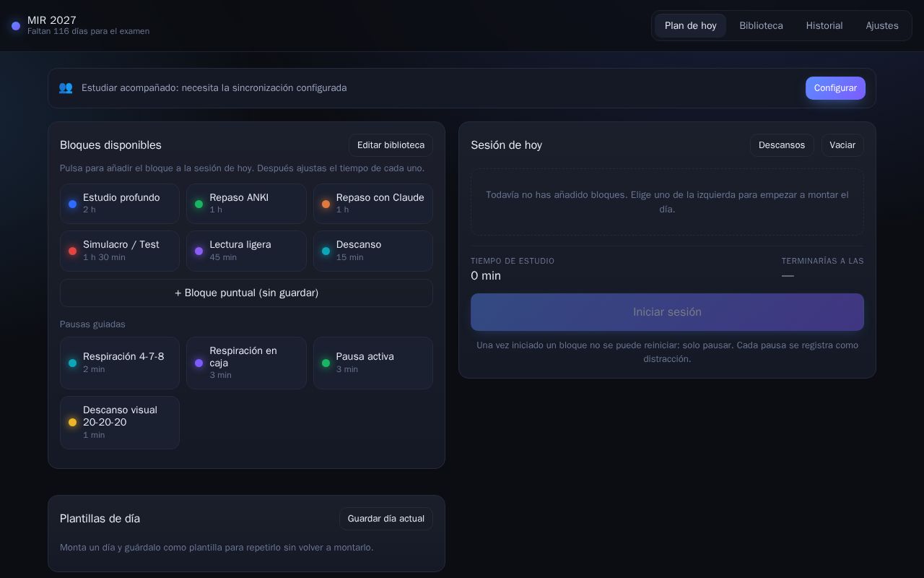Add Descanso visual 20-20-20 pause

coord(120,423)
